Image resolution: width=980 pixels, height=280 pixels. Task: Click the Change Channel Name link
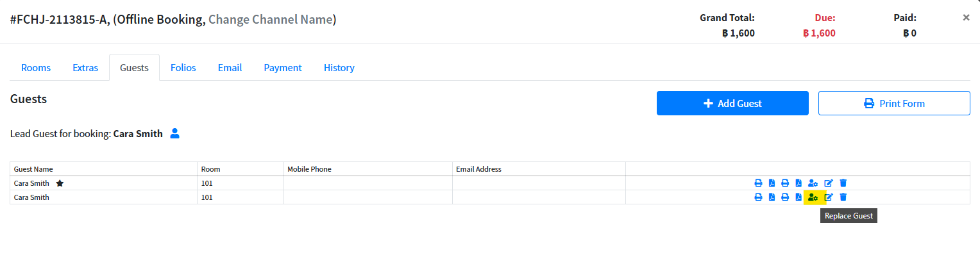[x=271, y=20]
